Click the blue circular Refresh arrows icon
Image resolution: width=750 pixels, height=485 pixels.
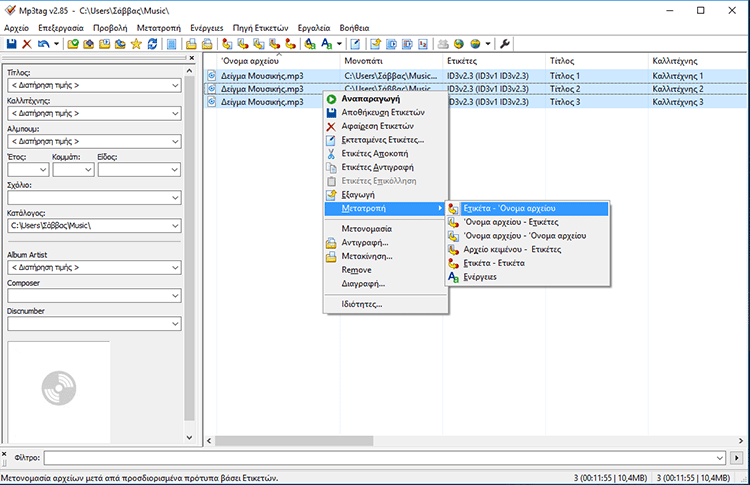(x=152, y=44)
